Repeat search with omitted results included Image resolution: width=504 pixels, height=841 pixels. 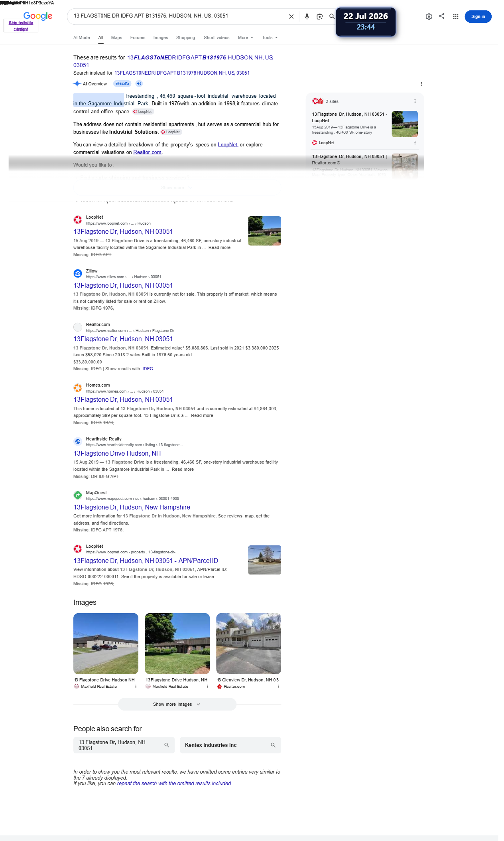[x=174, y=783]
